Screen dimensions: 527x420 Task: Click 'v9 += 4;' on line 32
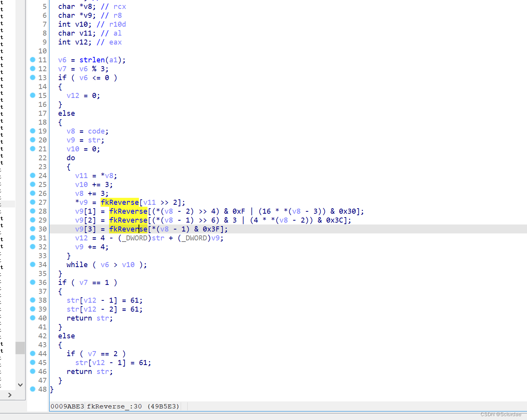coord(92,247)
